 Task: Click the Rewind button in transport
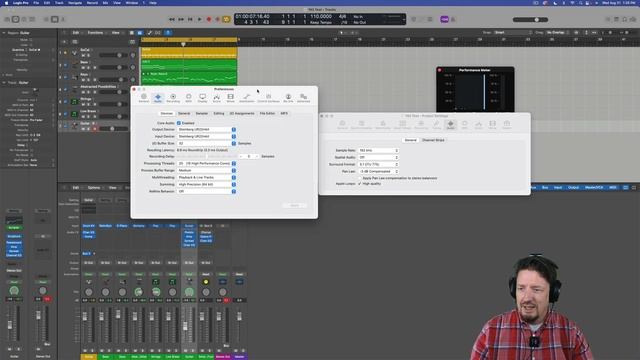click(x=172, y=19)
